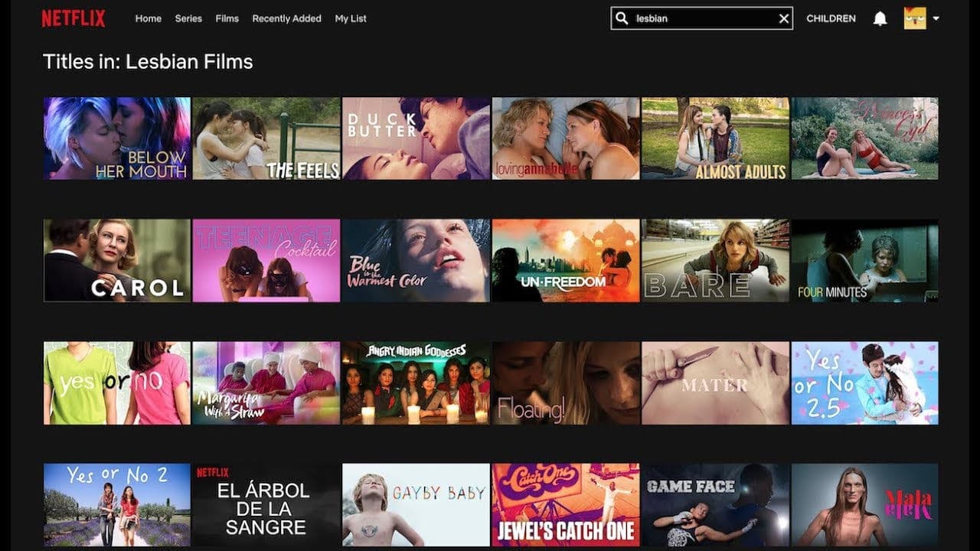Viewport: 980px width, 551px height.
Task: Open the Films menu item
Action: click(x=227, y=18)
